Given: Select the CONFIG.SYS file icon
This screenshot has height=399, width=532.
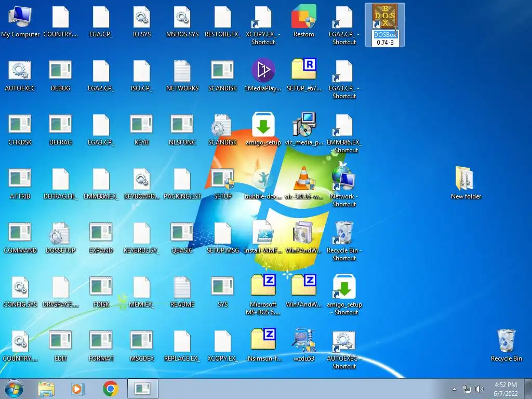Looking at the screenshot, I should (x=20, y=287).
